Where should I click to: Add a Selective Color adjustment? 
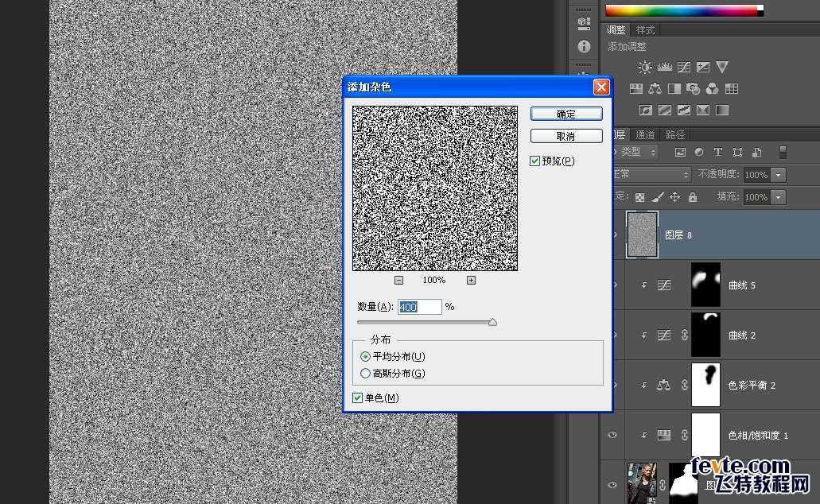click(703, 110)
